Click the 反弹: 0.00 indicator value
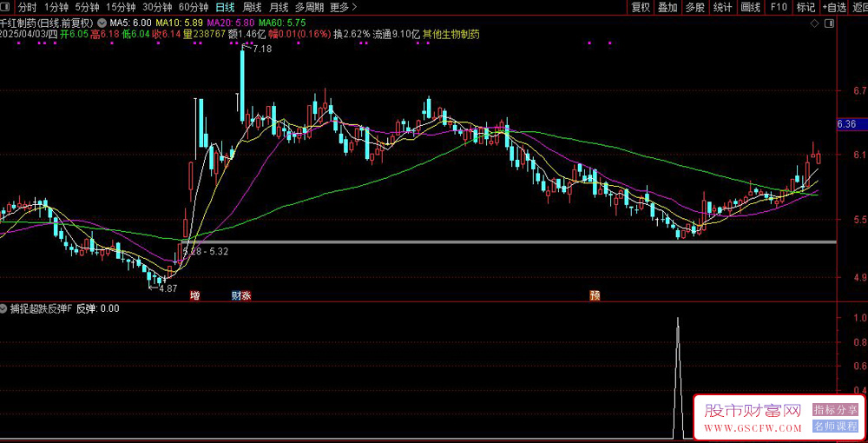Viewport: 868px width, 443px height. coord(97,308)
